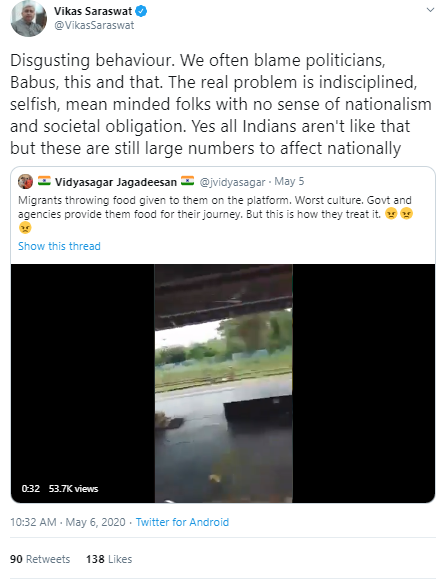Click the flag emoji before Vidyasagar's name
The height and width of the screenshot is (580, 445).
44,181
